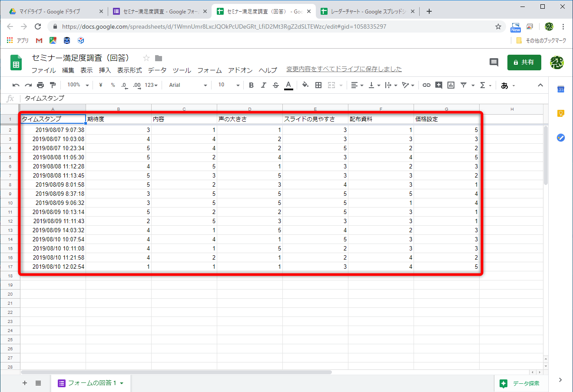Format cells as percent
The height and width of the screenshot is (392, 573).
[x=113, y=85]
